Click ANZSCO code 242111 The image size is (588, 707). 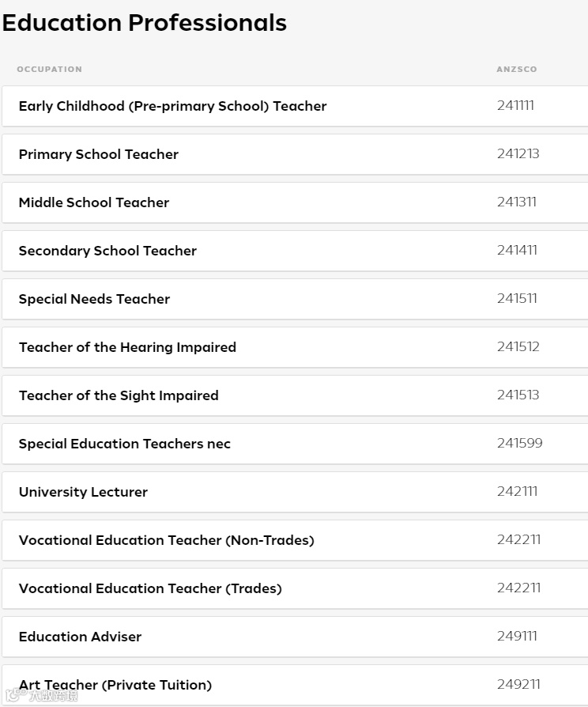tap(517, 491)
